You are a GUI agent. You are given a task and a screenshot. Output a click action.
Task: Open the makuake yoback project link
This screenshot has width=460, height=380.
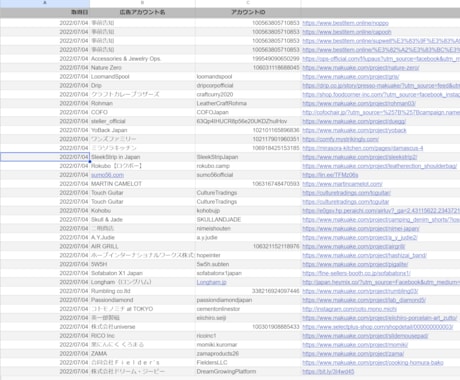[x=354, y=130]
